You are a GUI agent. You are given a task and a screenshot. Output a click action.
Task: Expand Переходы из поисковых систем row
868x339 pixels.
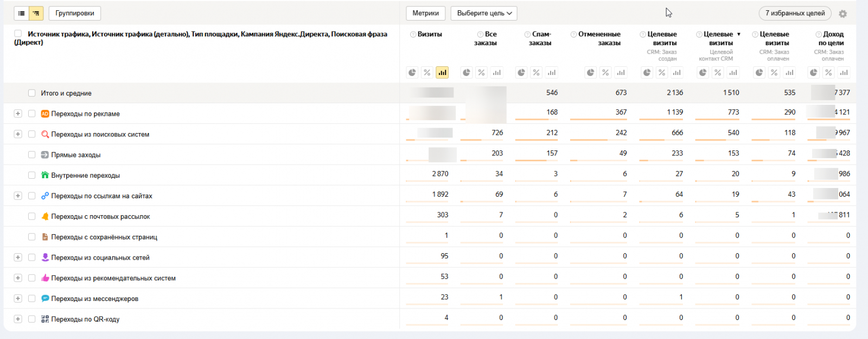click(x=18, y=134)
